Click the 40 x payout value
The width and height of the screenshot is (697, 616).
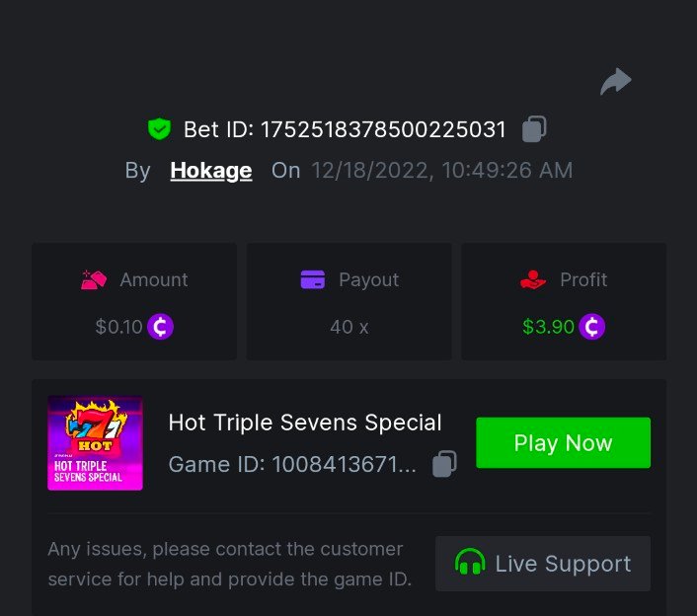click(349, 327)
